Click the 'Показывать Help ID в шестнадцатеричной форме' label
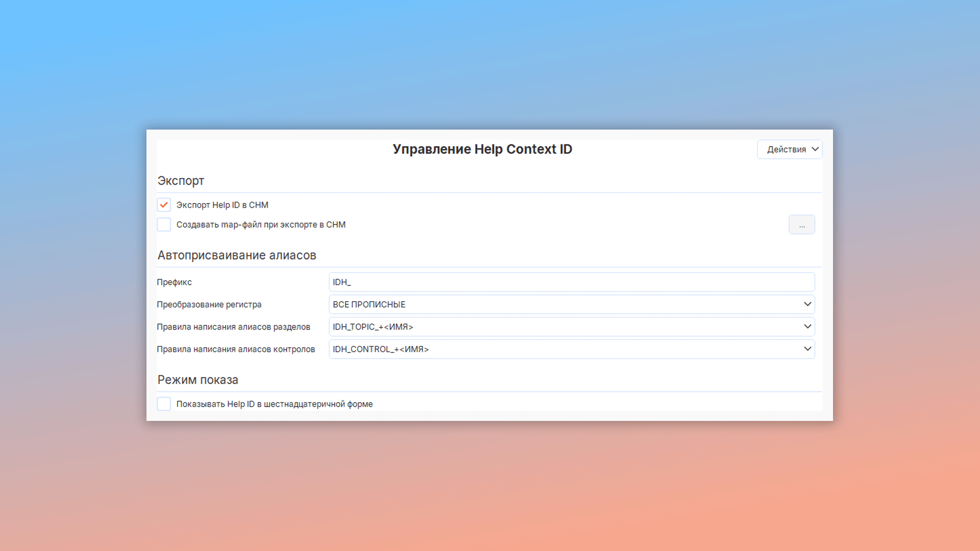 275,404
